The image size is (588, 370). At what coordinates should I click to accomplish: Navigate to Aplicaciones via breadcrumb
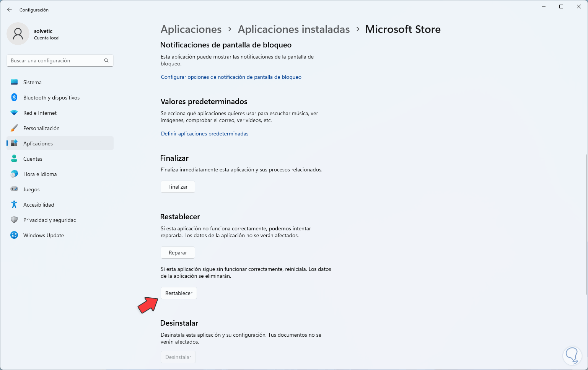[191, 29]
